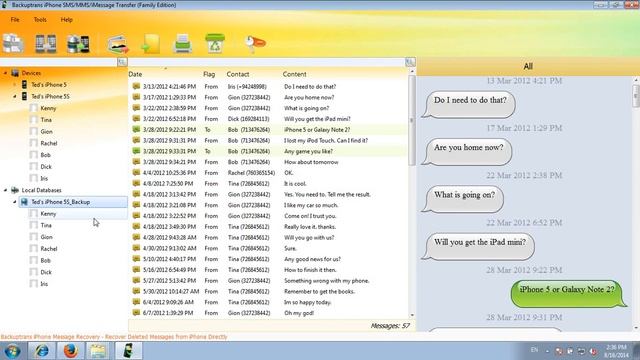Click the printer toolbar icon
The image size is (640, 360).
(182, 44)
